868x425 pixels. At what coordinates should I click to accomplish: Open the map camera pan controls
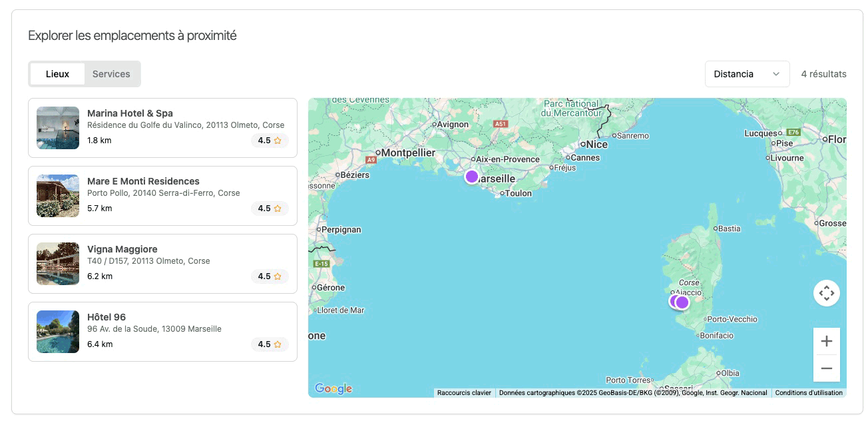[826, 293]
